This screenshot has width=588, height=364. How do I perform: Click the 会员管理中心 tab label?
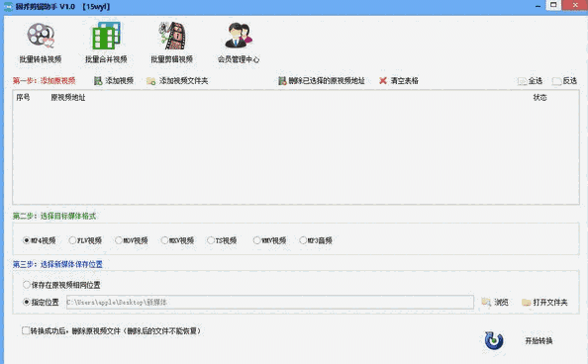tap(239, 59)
